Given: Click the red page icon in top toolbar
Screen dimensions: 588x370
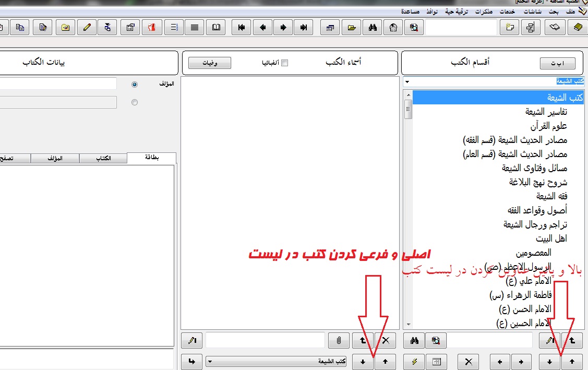Looking at the screenshot, I should click(x=152, y=28).
